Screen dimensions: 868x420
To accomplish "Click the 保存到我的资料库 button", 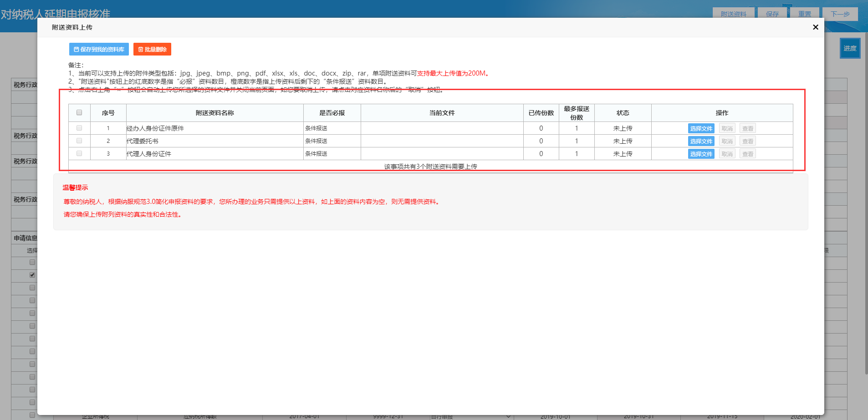I will click(99, 49).
